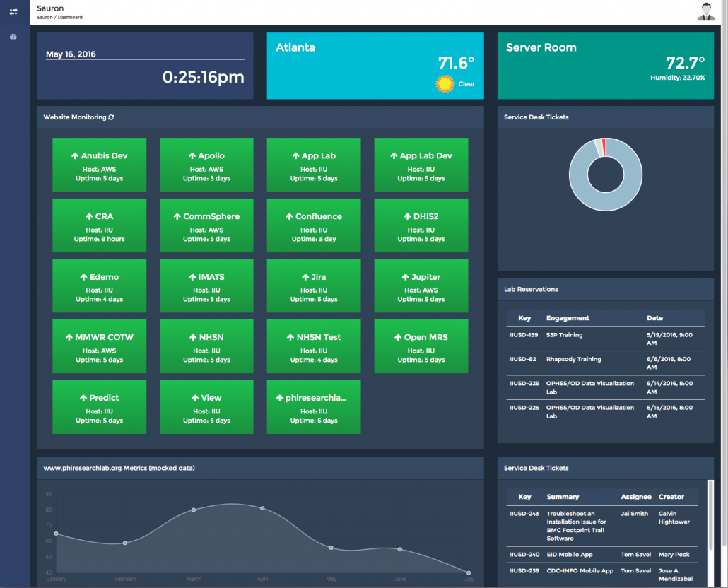
Task: Click the up arrow beside Anubis Dev
Action: pyautogui.click(x=75, y=156)
